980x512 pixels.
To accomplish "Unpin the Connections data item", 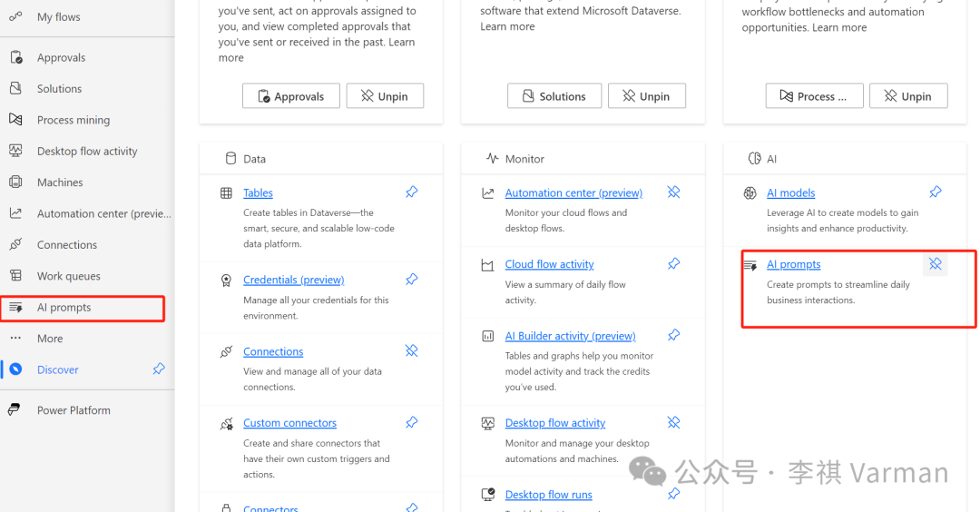I will (x=411, y=350).
